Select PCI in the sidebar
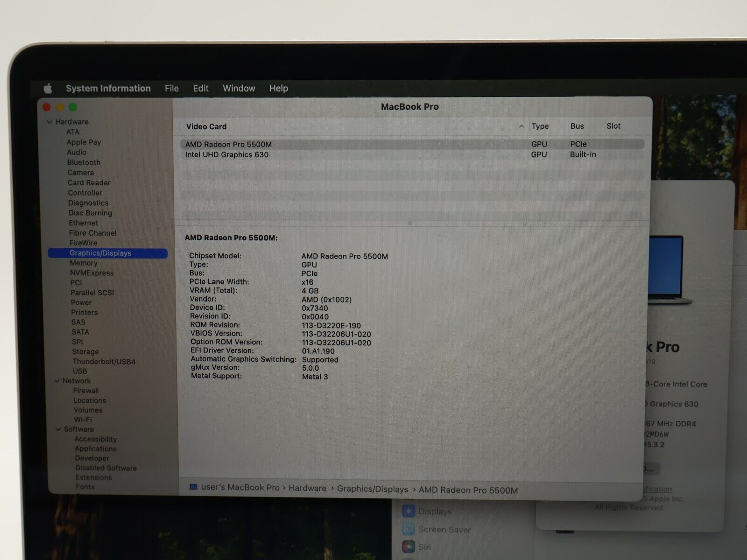The height and width of the screenshot is (560, 747). tap(76, 283)
